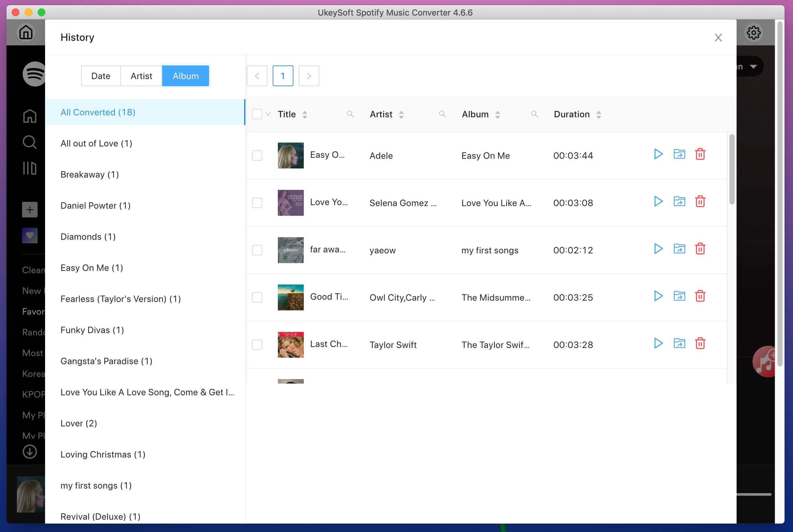Open the account dropdown arrow at top right
The image size is (793, 532).
click(753, 66)
